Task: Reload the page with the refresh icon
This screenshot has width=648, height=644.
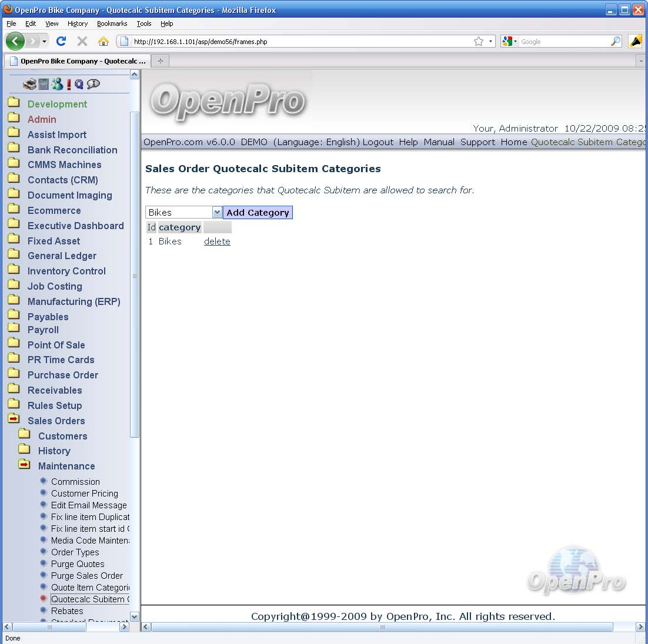Action: tap(61, 41)
